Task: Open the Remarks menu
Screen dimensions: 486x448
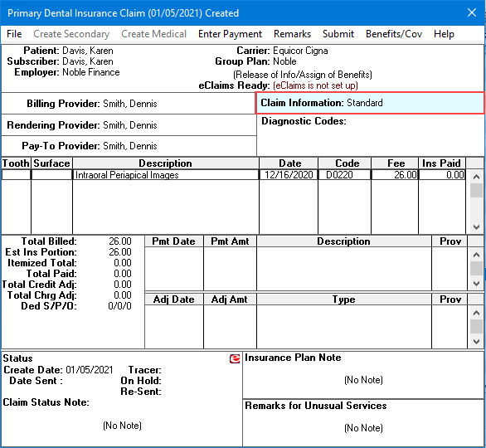Action: (292, 34)
